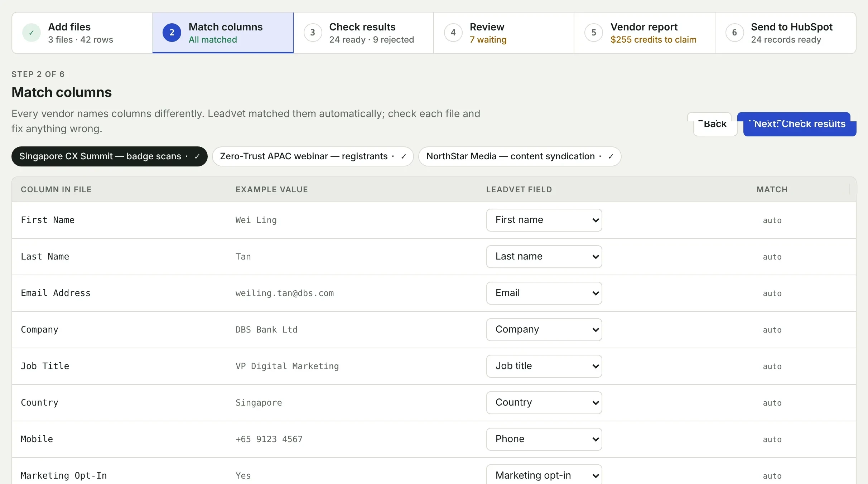
Task: Select the Zero-Trust APAC webinar registrants file
Action: click(x=313, y=156)
